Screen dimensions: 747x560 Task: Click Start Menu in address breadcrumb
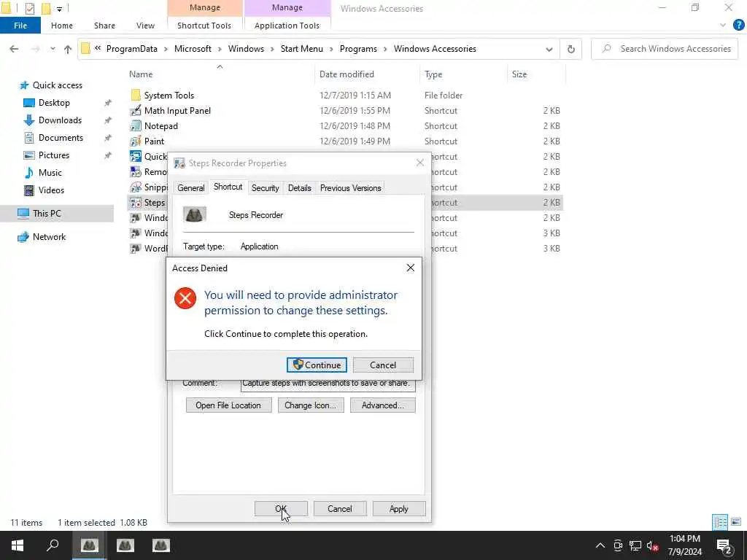pyautogui.click(x=301, y=49)
